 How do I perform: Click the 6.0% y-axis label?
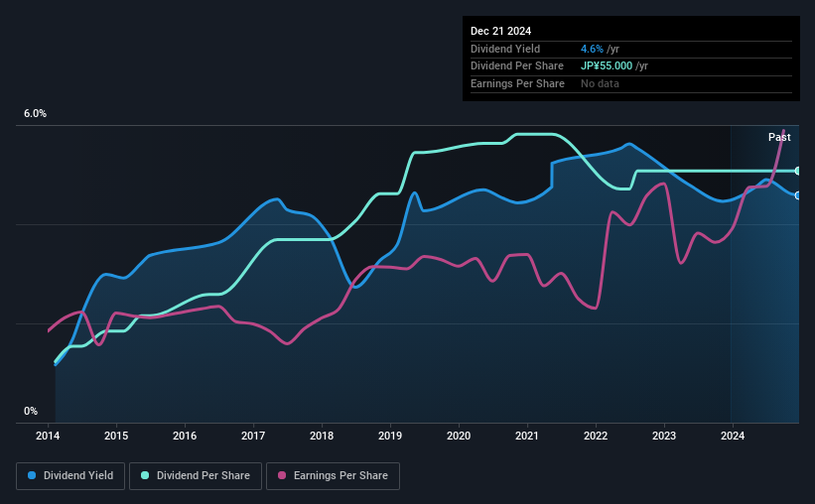click(35, 114)
